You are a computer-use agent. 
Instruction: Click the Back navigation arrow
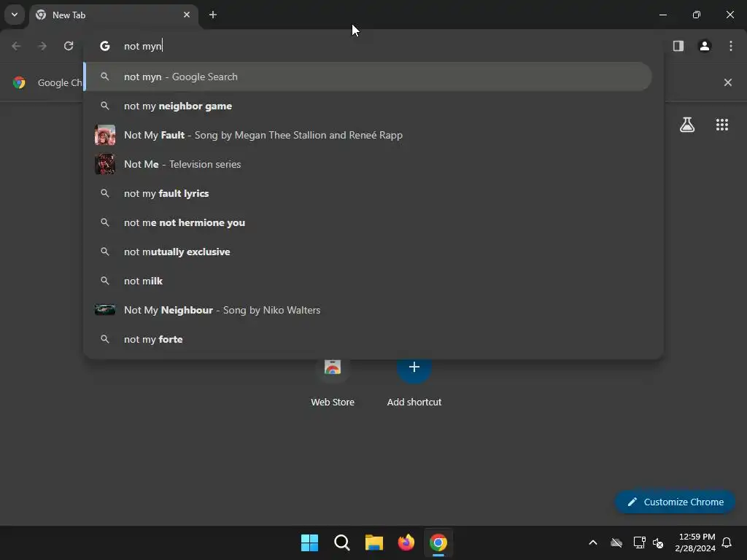[x=16, y=46]
